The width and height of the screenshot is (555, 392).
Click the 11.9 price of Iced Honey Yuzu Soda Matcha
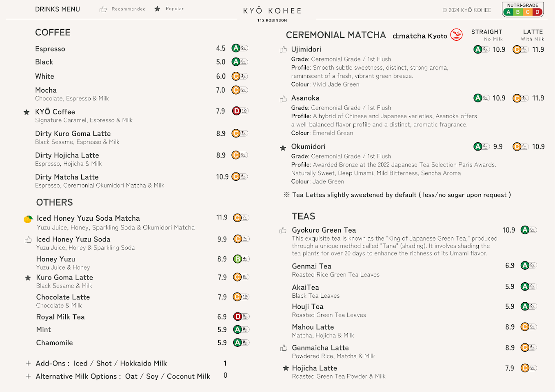(222, 217)
